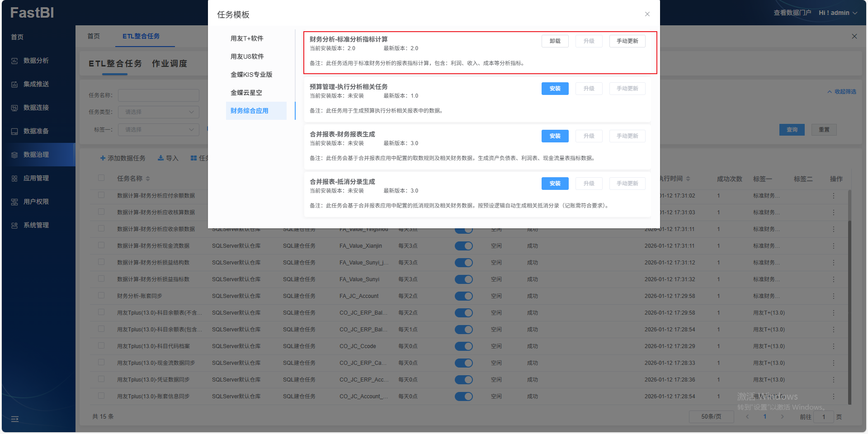
Task: Collapse sidebar using bottom-left menu icon
Action: point(15,419)
